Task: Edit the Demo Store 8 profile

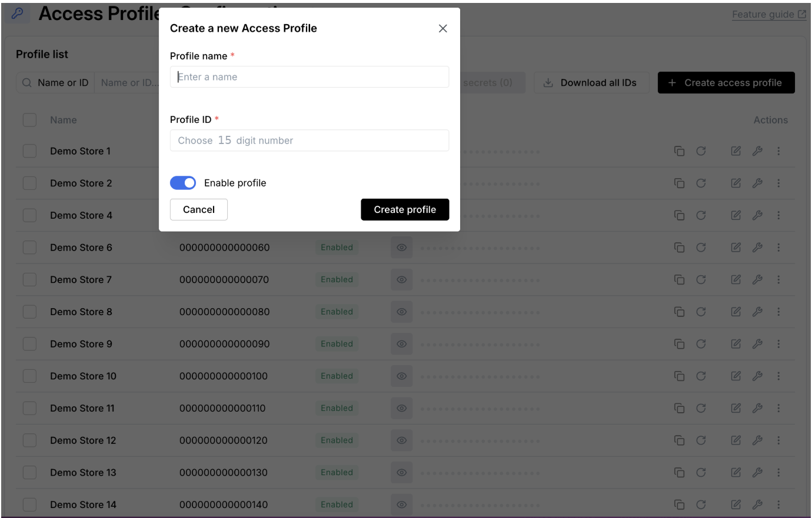Action: [736, 312]
